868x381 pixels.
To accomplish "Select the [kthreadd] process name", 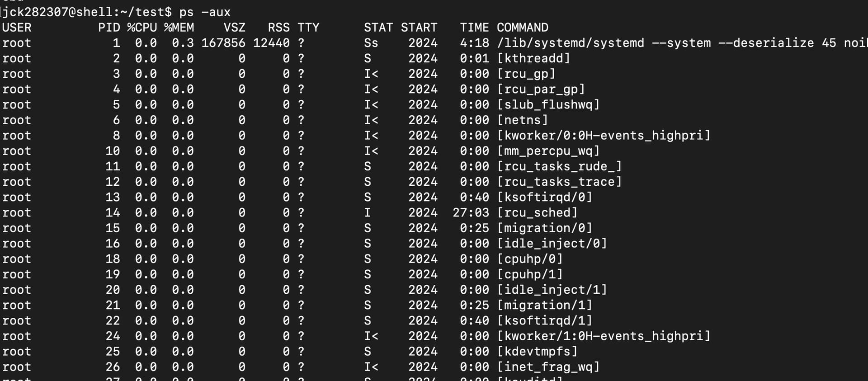I will click(x=533, y=58).
